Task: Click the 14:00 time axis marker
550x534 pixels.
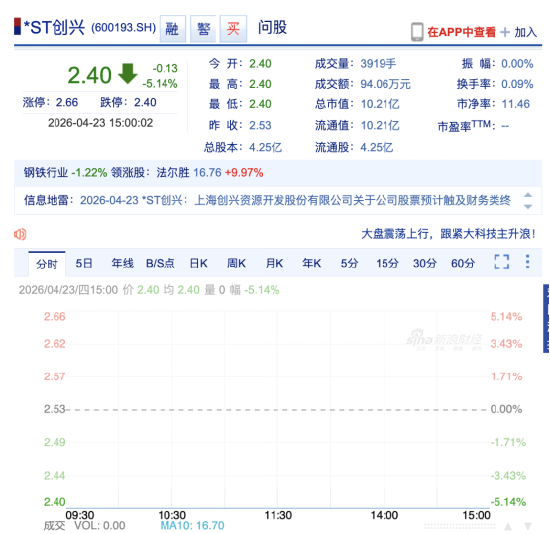Action: pyautogui.click(x=384, y=515)
